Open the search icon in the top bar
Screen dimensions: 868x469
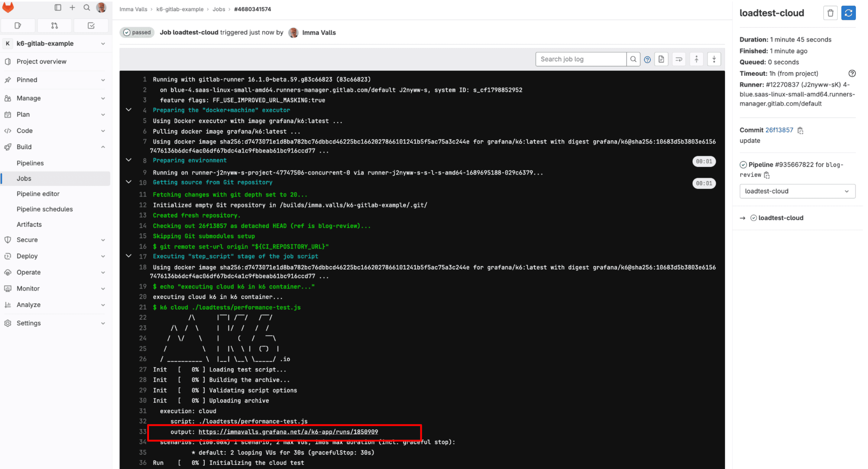pyautogui.click(x=87, y=8)
